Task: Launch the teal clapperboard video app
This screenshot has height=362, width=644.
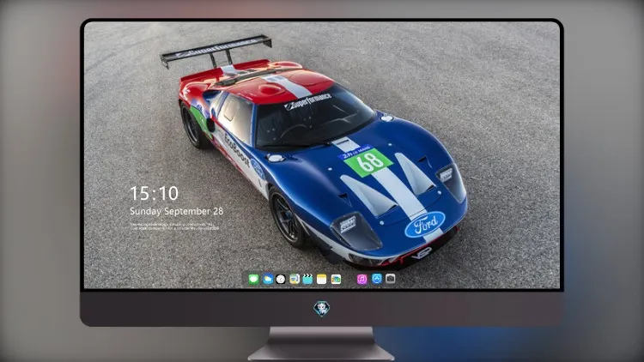Action: (x=307, y=279)
